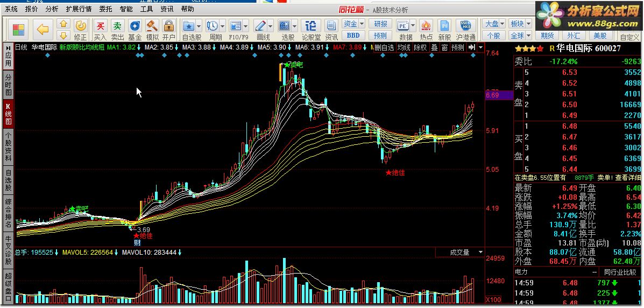The width and height of the screenshot is (644, 308).
Task: Expand the 画线 dropdown arrow
Action: (x=271, y=26)
